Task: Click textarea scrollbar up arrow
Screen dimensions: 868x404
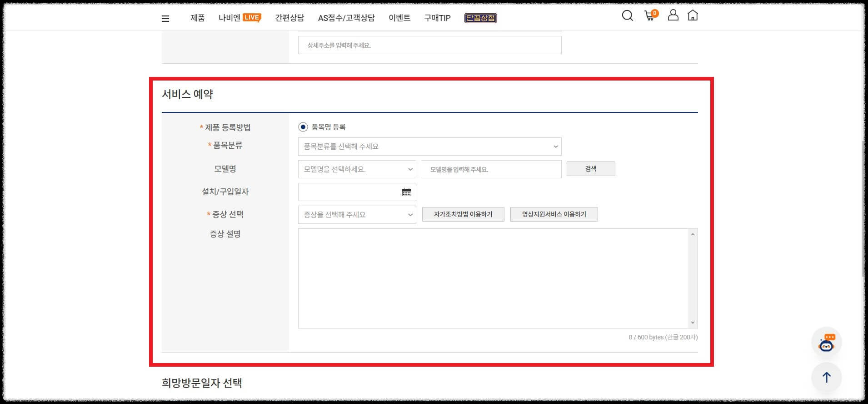Action: 693,234
